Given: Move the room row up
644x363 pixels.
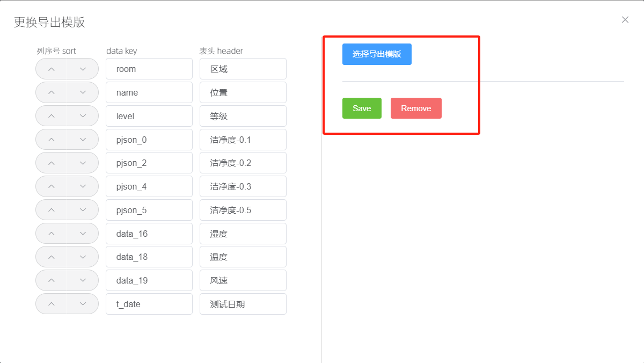Looking at the screenshot, I should click(x=52, y=69).
